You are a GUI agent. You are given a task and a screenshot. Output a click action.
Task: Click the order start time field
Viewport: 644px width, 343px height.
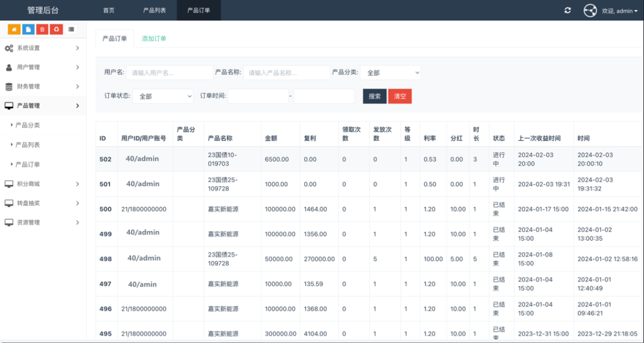(258, 96)
